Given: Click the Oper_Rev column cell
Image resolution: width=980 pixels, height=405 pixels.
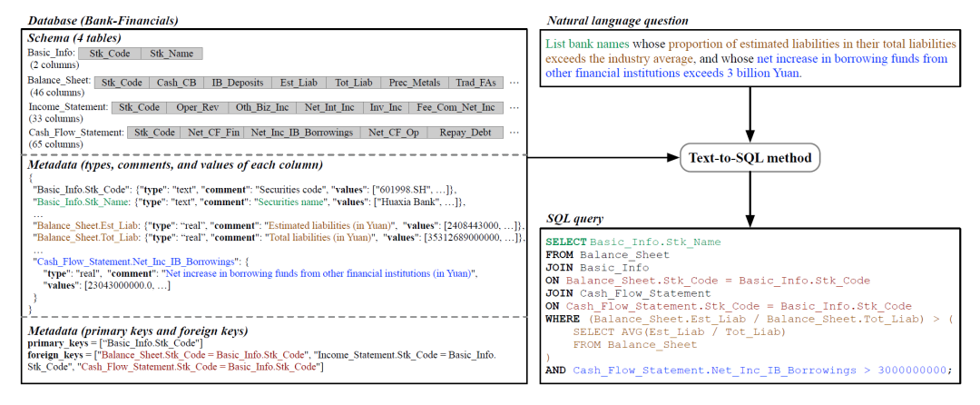Looking at the screenshot, I should point(198,107).
